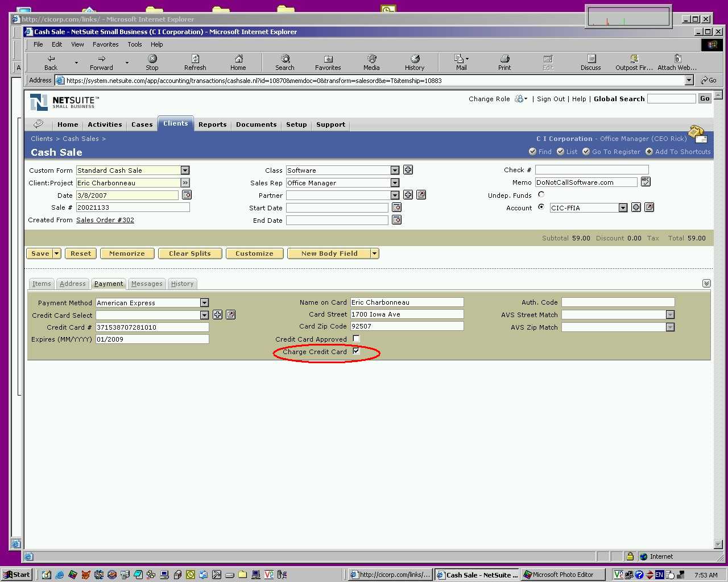Click the Print icon in browser toolbar
Image resolution: width=728 pixels, height=582 pixels.
[504, 62]
